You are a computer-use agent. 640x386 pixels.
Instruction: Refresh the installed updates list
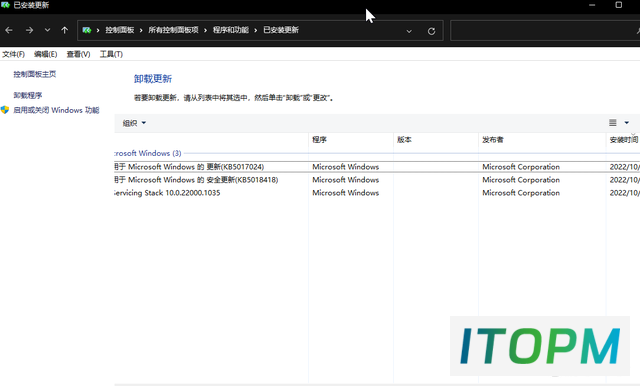431,31
